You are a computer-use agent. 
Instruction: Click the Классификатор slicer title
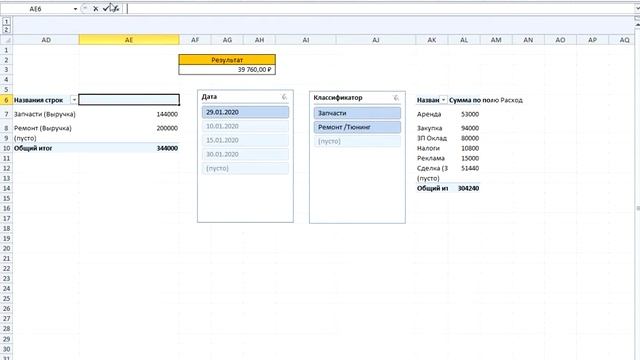tap(338, 98)
